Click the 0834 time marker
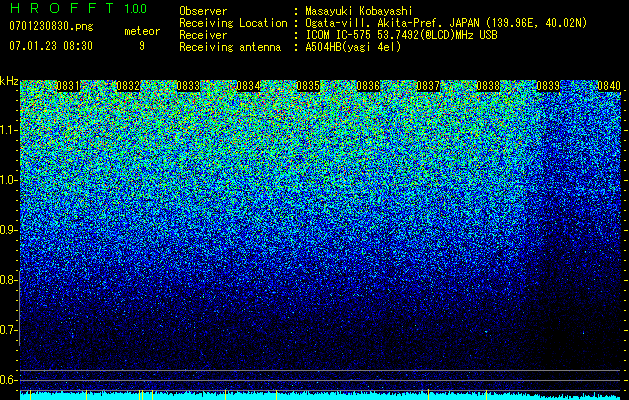Image resolution: width=629 pixels, height=400 pixels. (248, 86)
